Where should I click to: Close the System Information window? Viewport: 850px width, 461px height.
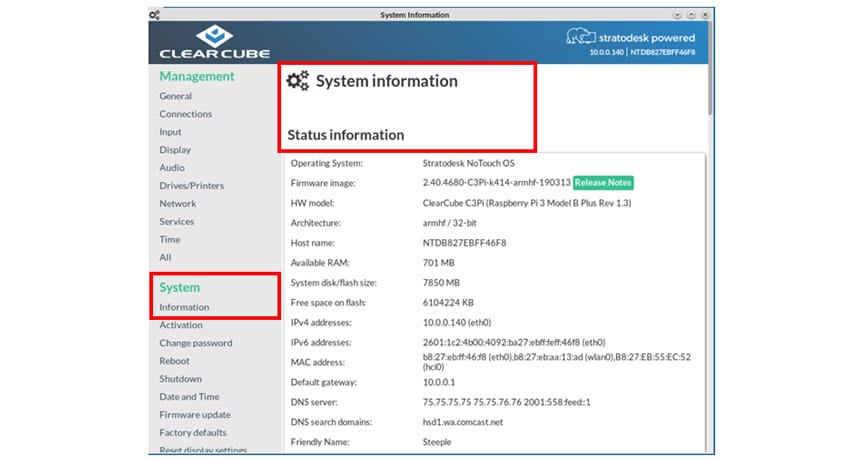[x=705, y=15]
